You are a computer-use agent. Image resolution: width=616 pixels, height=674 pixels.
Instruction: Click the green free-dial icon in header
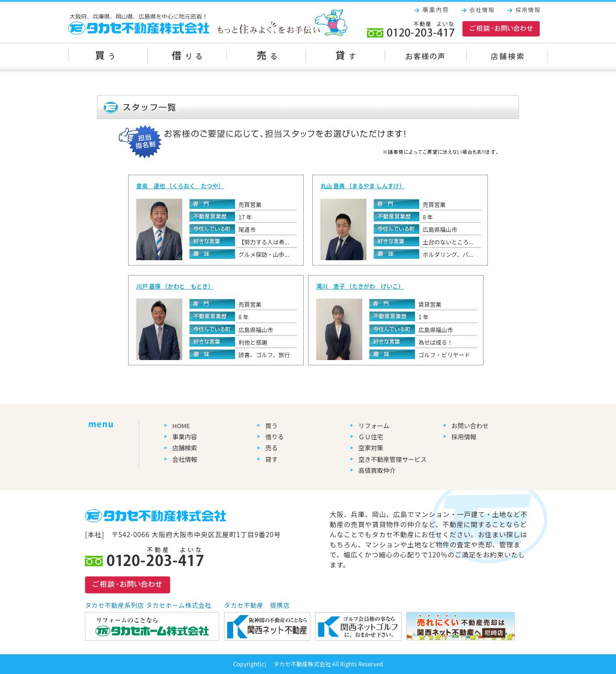coord(375,33)
